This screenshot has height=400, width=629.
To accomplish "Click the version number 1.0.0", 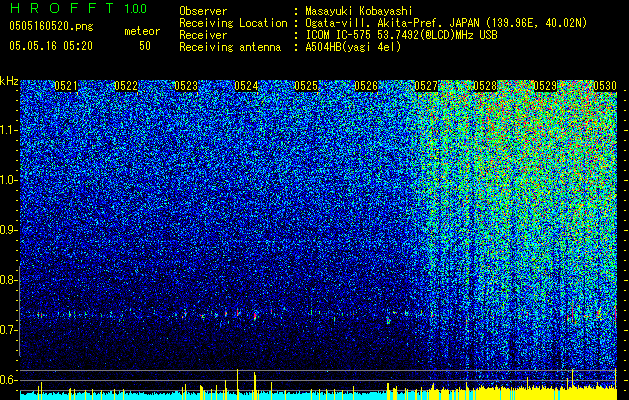I will (x=135, y=8).
